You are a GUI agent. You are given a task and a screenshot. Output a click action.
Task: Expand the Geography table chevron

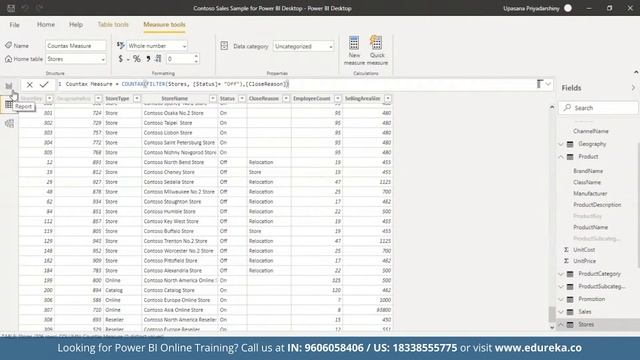tap(561, 144)
